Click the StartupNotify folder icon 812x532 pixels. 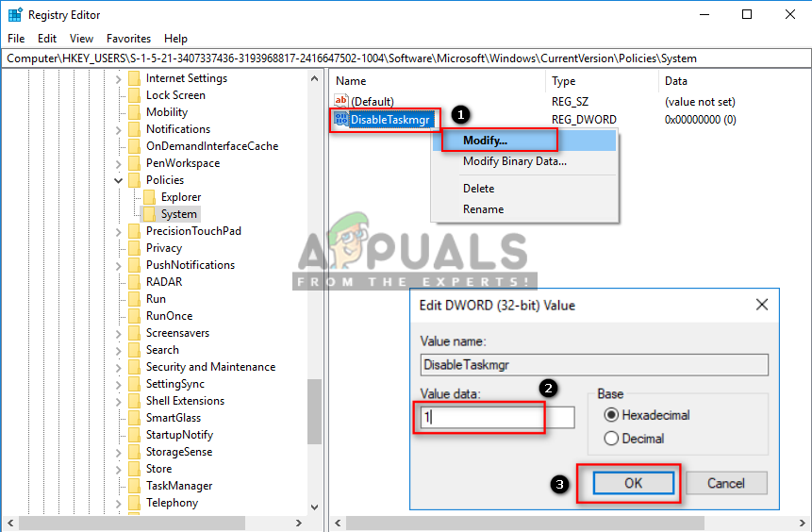click(x=134, y=435)
